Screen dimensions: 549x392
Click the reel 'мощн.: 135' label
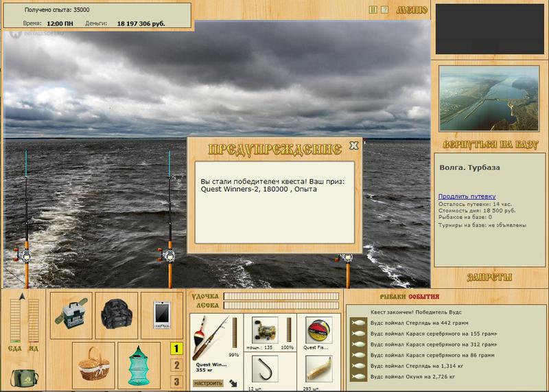(259, 347)
